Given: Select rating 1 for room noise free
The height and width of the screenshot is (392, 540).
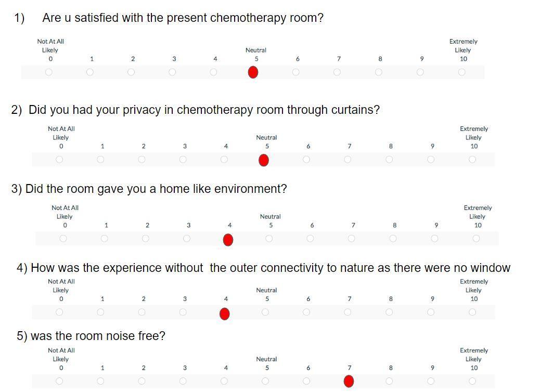Looking at the screenshot, I should coord(100,381).
